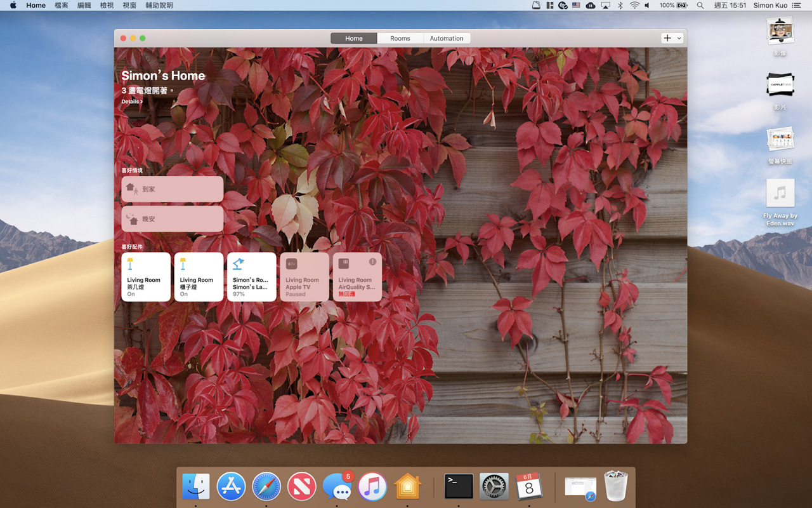Open the plus add-accessory dropdown
The width and height of the screenshot is (812, 508).
pos(672,38)
